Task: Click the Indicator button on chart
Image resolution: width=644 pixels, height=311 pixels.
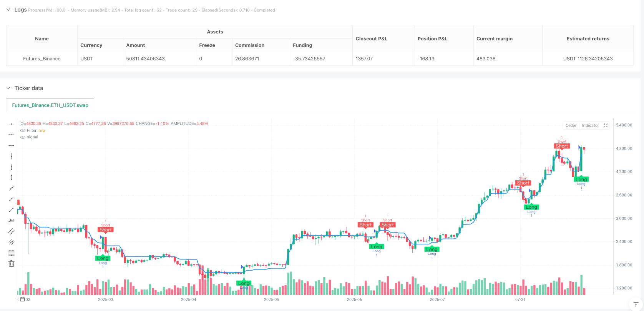Action: 590,126
